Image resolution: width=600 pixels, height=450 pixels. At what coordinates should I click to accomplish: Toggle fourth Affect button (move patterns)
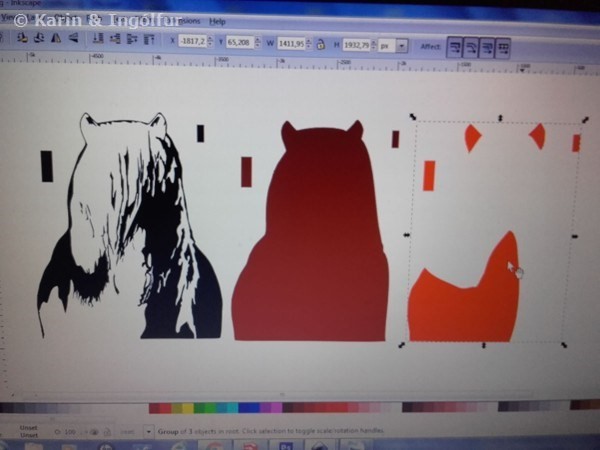503,49
